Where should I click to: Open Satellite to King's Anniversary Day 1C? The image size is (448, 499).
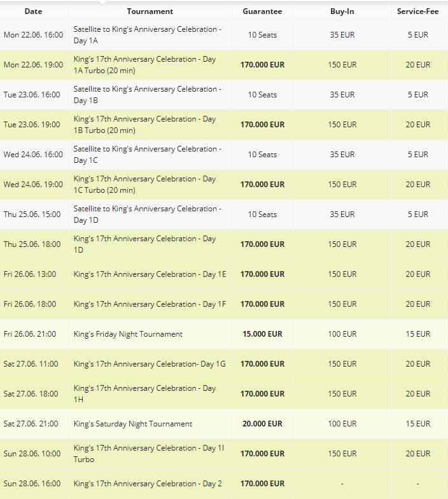coord(148,154)
